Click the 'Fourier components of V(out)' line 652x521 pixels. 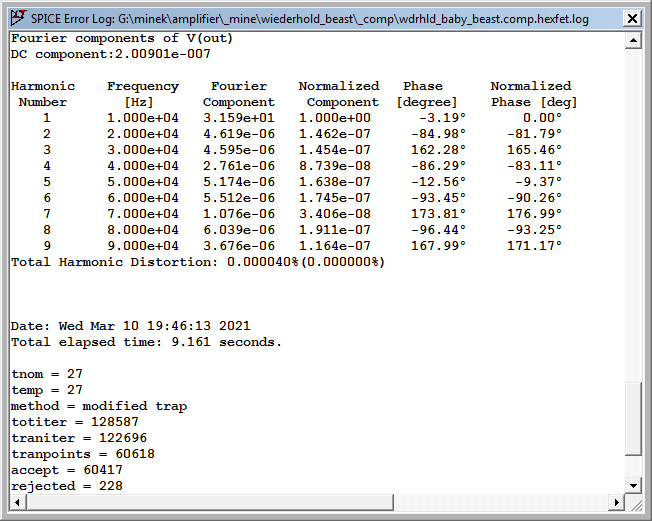122,38
